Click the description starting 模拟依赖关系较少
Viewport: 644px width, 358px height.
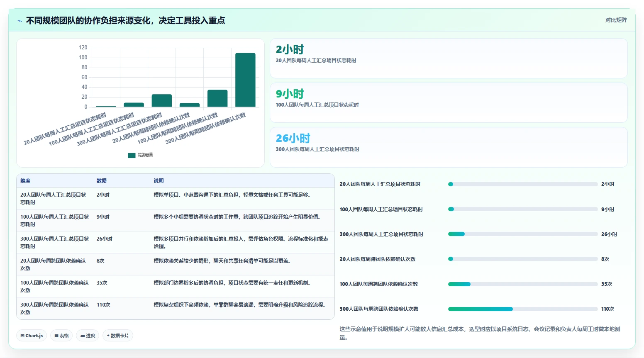(x=223, y=261)
